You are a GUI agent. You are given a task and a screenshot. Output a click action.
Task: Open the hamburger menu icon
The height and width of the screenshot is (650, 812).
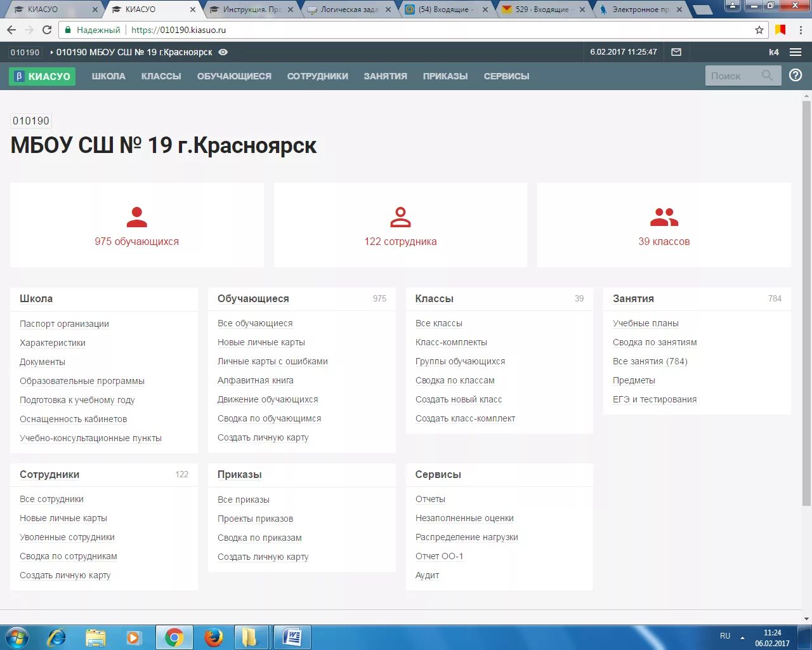(796, 52)
